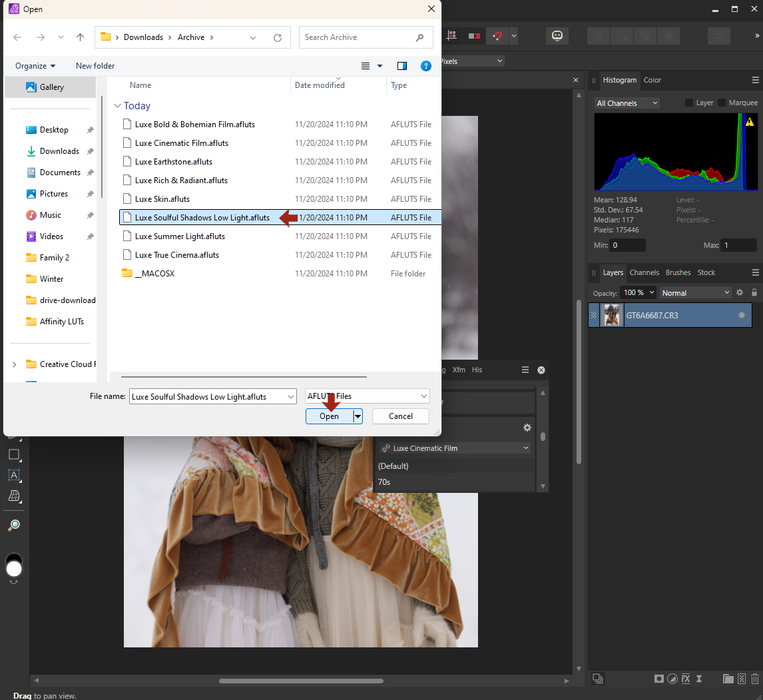Viewport: 763px width, 700px height.
Task: Open the All Channels dropdown
Action: click(x=627, y=103)
